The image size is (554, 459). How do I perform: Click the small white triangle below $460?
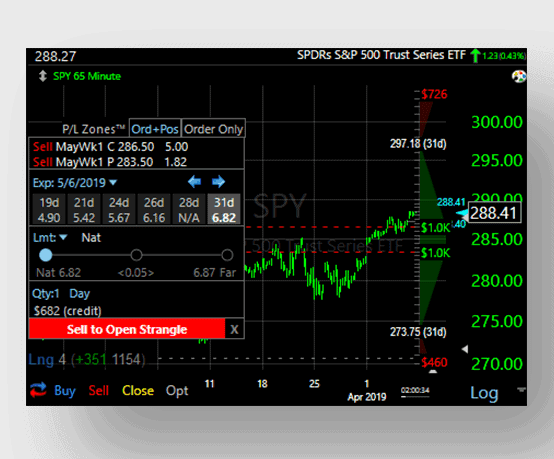coord(433,371)
